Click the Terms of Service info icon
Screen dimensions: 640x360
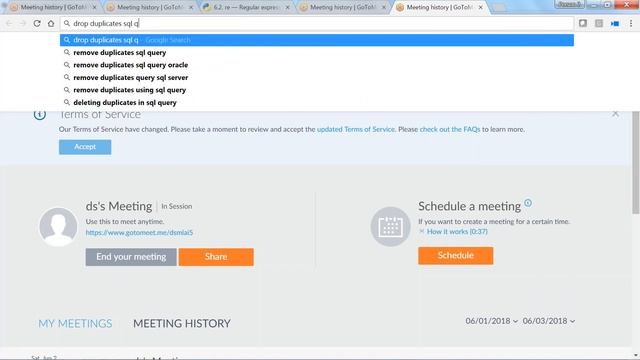click(x=40, y=115)
